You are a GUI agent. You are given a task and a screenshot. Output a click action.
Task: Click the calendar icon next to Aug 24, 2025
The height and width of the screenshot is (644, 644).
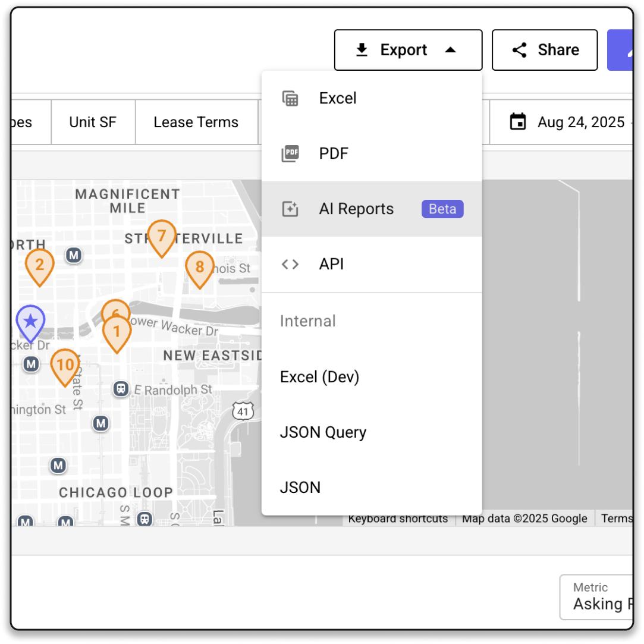tap(517, 122)
